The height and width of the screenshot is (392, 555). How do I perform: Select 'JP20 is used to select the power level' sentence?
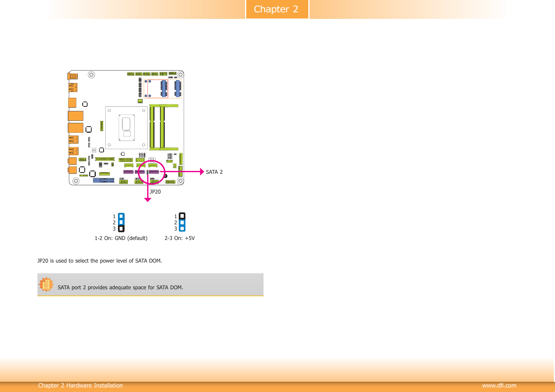(99, 261)
